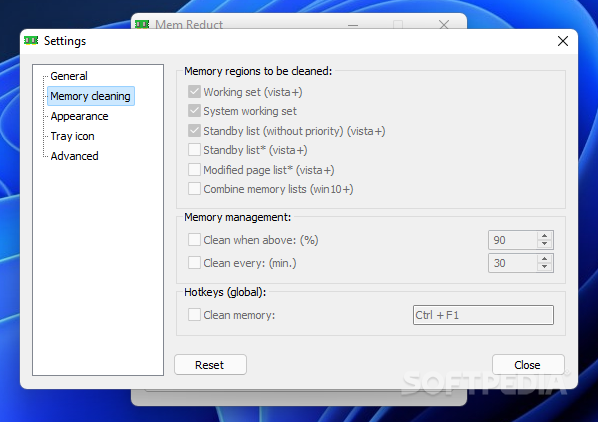Viewport: 598px width, 422px height.
Task: Enable Clean when above threshold option
Action: (194, 240)
